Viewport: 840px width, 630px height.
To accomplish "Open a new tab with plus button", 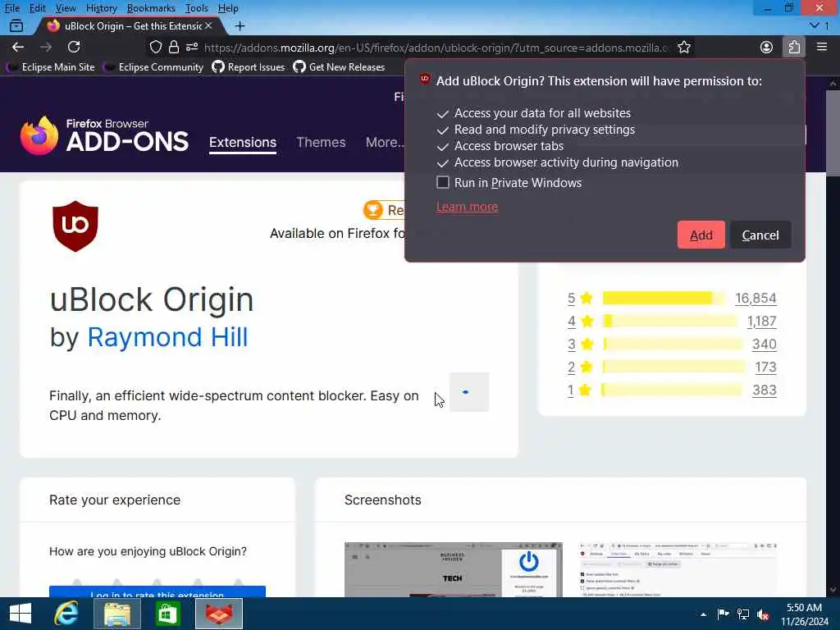I will click(x=240, y=25).
